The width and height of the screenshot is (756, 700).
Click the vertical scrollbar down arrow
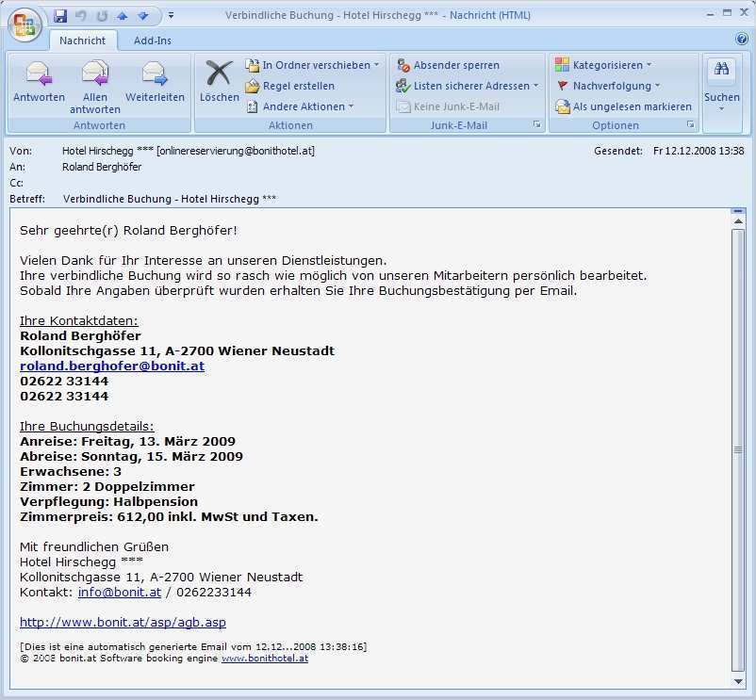739,680
